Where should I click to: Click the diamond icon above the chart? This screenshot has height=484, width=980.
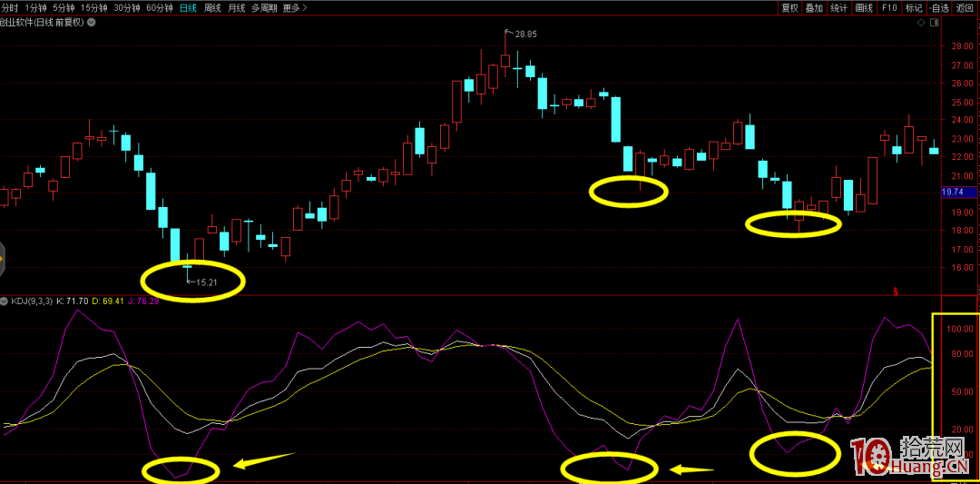tap(921, 23)
